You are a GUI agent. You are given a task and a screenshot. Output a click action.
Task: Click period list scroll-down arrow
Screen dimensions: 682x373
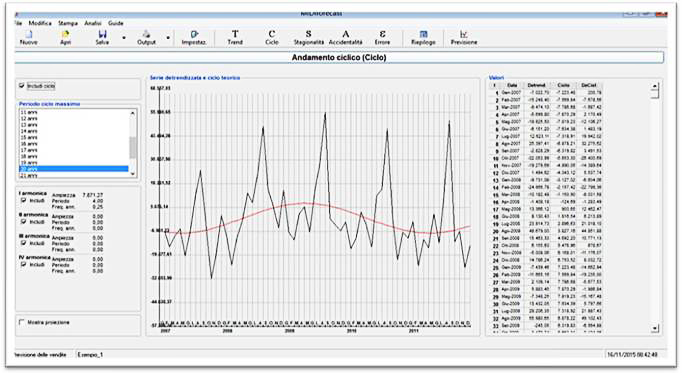pyautogui.click(x=133, y=173)
